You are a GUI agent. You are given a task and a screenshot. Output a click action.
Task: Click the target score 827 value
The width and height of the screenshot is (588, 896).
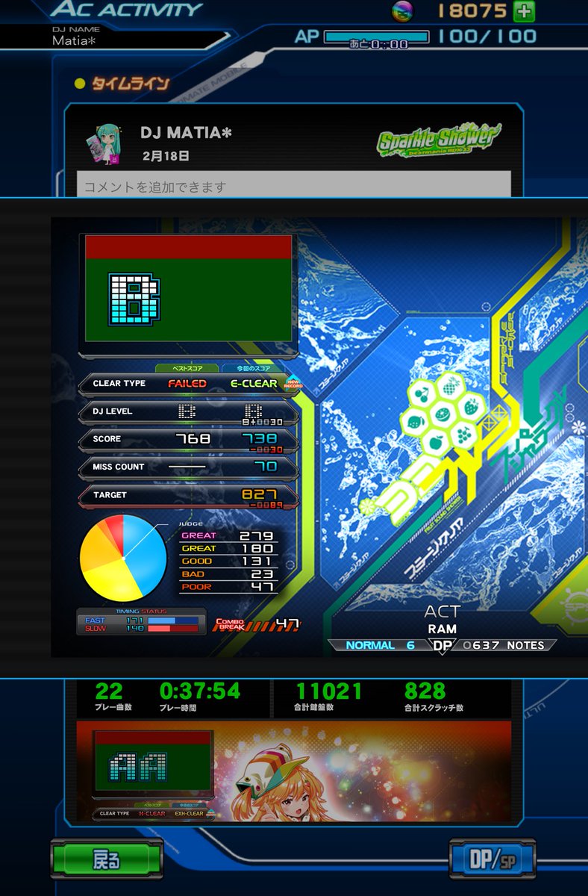point(259,494)
